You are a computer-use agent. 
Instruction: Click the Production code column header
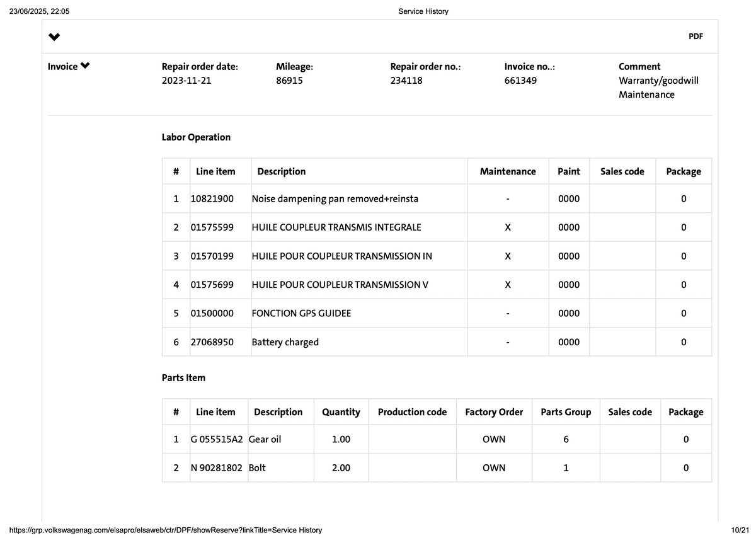click(412, 412)
